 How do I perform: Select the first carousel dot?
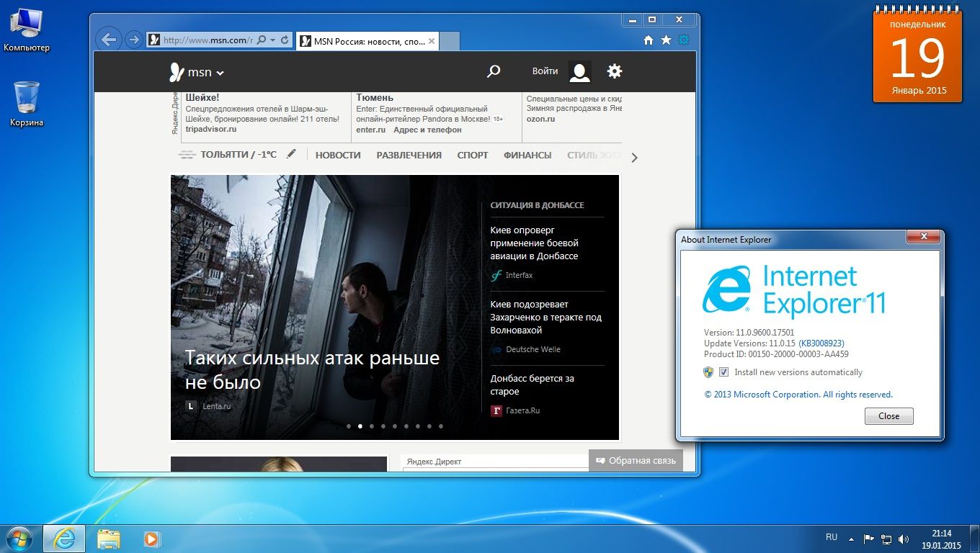(349, 426)
